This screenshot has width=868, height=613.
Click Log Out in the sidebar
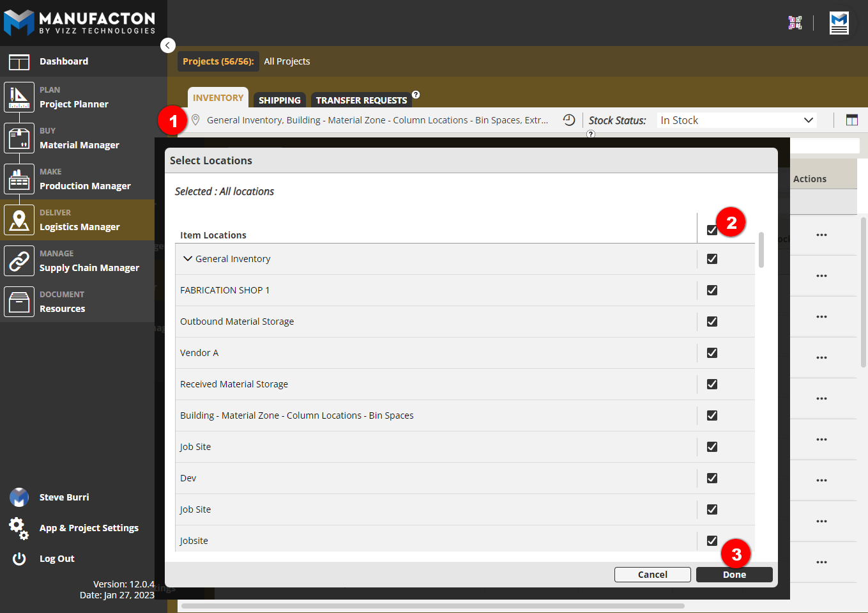click(57, 559)
